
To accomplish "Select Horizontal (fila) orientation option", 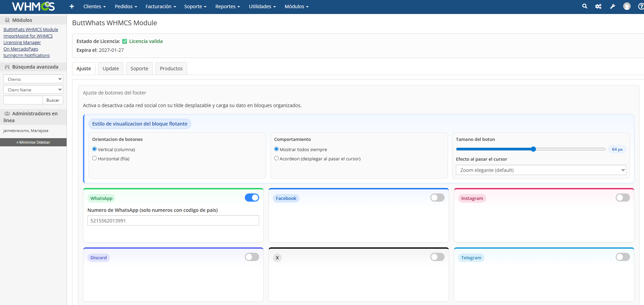I will [x=95, y=158].
